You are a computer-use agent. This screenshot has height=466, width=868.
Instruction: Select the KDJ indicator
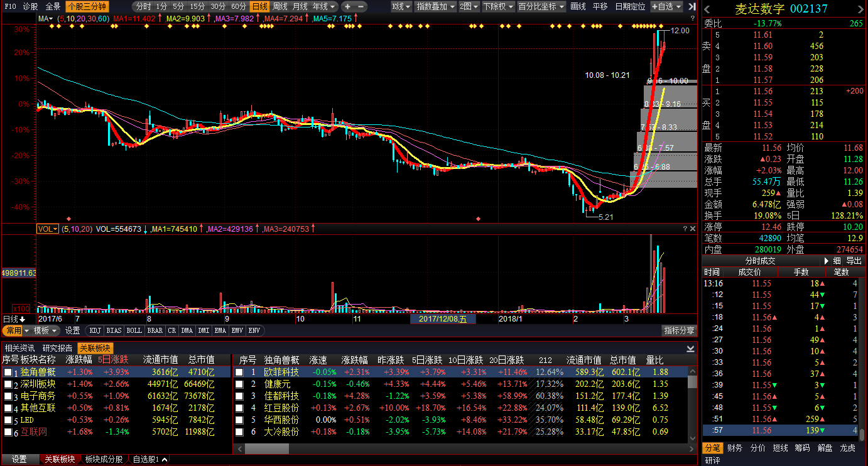[95, 330]
